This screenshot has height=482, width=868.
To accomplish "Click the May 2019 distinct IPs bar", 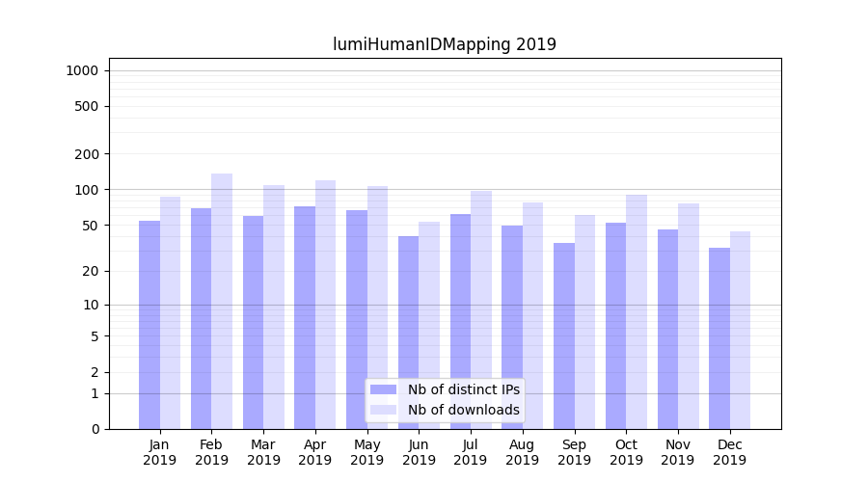I will (x=357, y=319).
